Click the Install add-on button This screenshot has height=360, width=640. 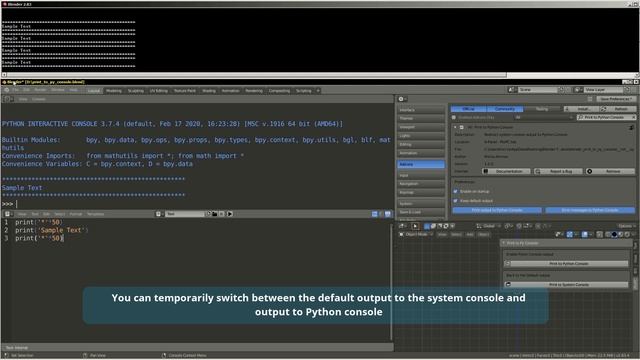tap(581, 109)
